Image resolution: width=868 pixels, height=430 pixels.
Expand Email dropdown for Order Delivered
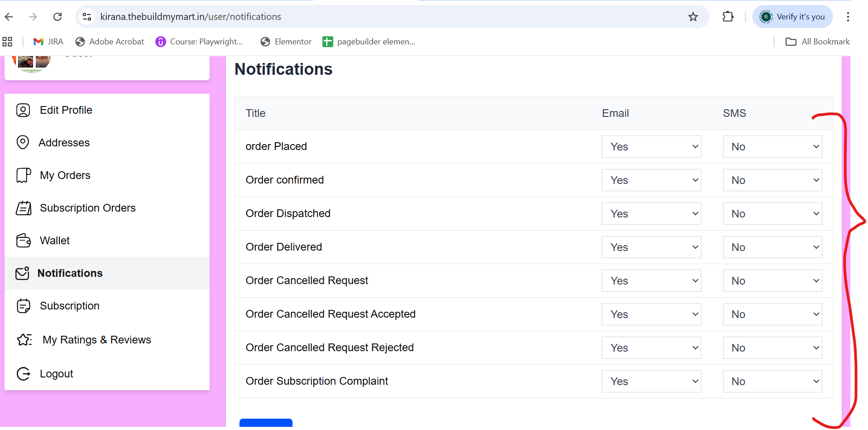[x=651, y=247]
